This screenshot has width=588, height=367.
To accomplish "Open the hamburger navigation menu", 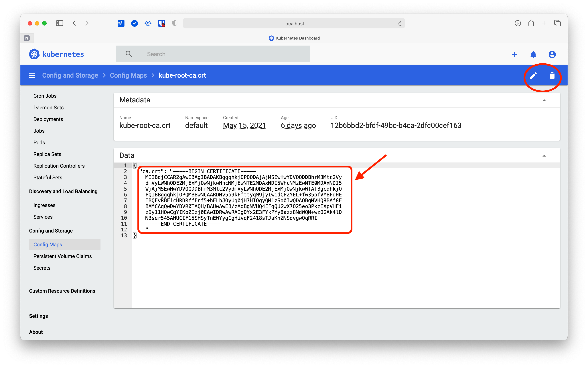I will tap(32, 76).
